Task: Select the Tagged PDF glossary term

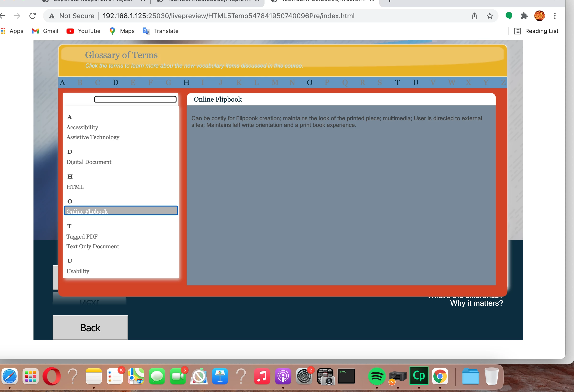Action: click(x=82, y=236)
